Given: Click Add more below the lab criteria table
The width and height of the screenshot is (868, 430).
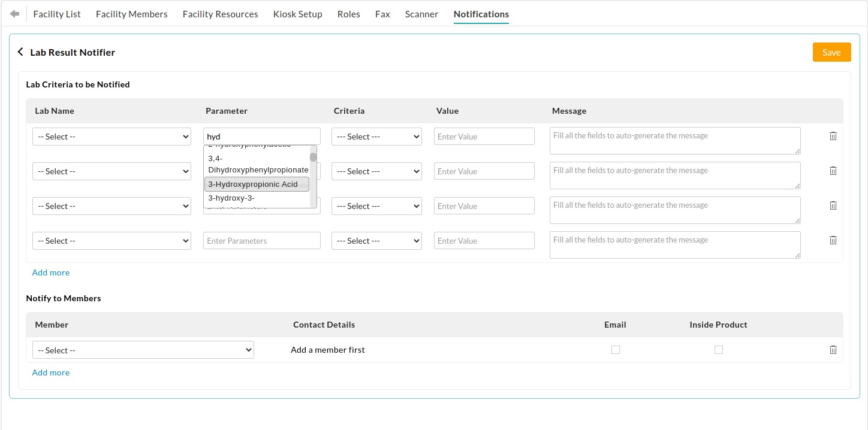Looking at the screenshot, I should click(x=51, y=272).
